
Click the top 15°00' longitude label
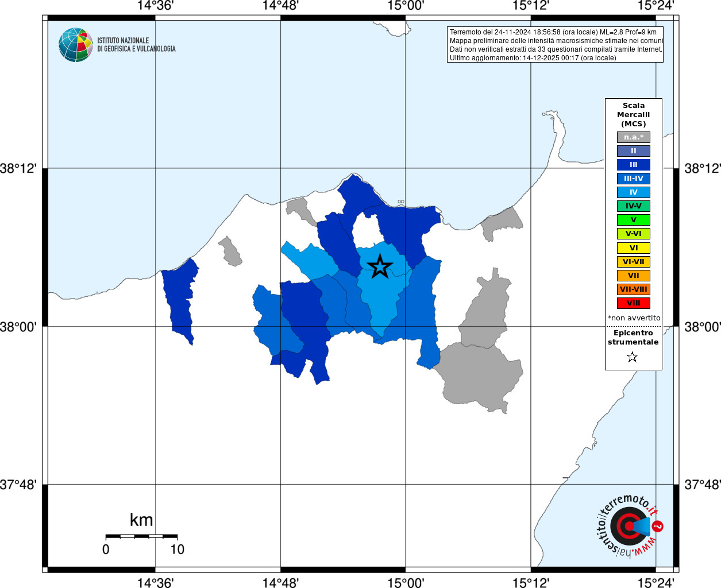(406, 6)
